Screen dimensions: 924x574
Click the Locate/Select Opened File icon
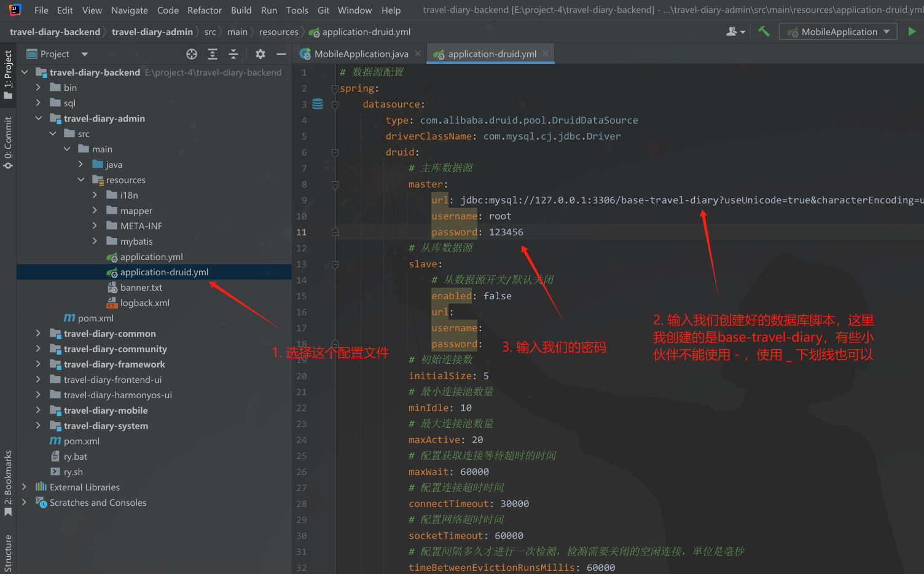point(192,54)
